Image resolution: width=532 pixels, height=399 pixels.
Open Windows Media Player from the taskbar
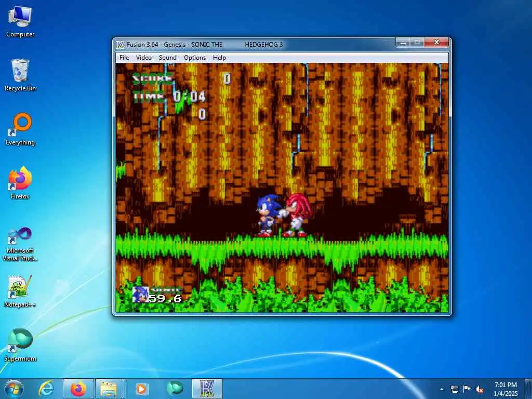(141, 389)
